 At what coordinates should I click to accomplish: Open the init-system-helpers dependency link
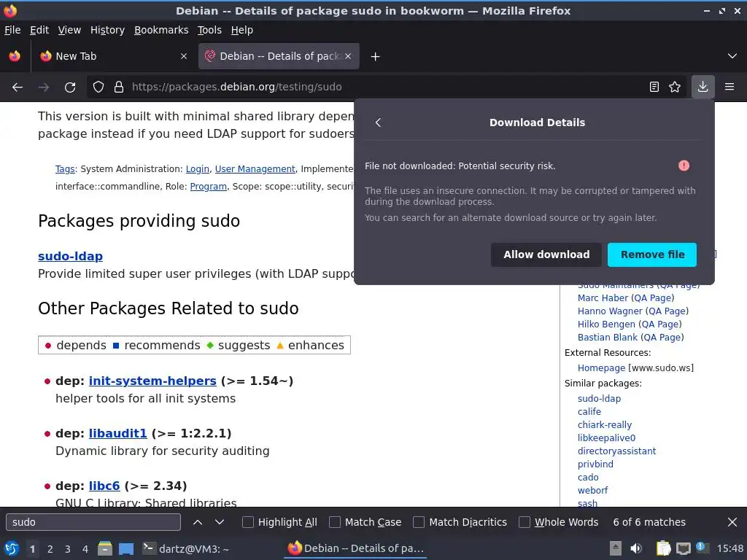tap(152, 381)
